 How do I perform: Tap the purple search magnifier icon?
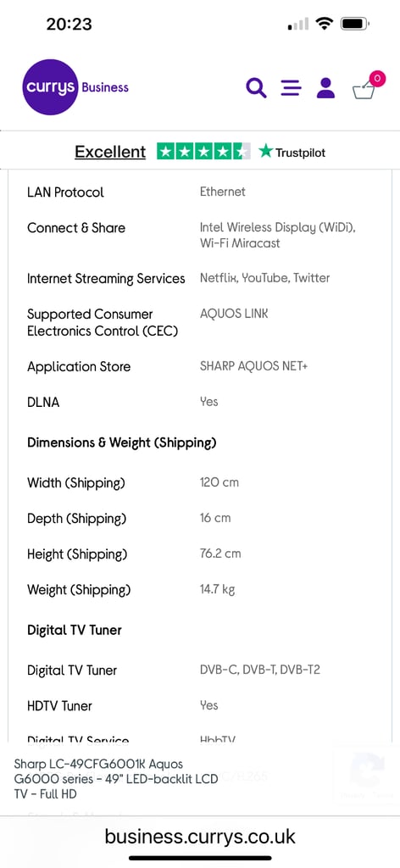tap(256, 88)
